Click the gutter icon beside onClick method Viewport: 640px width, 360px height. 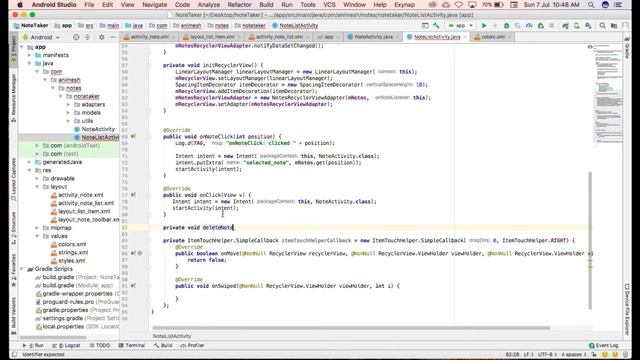(133, 195)
